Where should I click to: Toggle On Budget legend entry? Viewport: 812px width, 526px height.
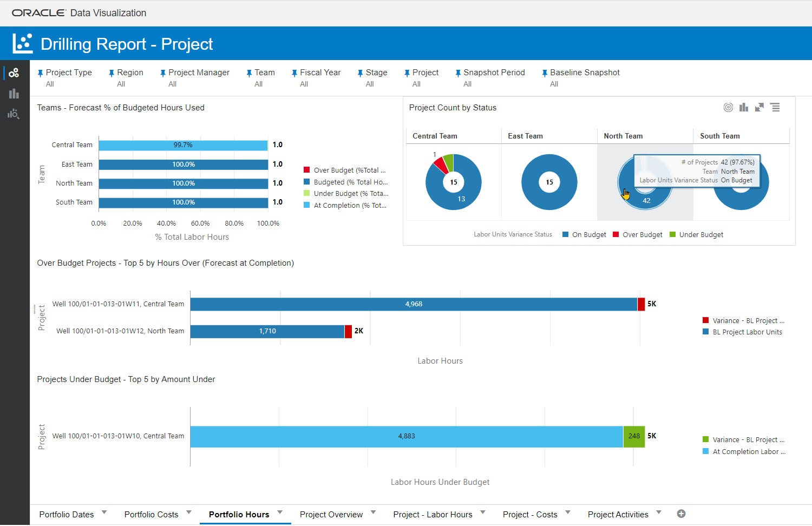pos(588,235)
